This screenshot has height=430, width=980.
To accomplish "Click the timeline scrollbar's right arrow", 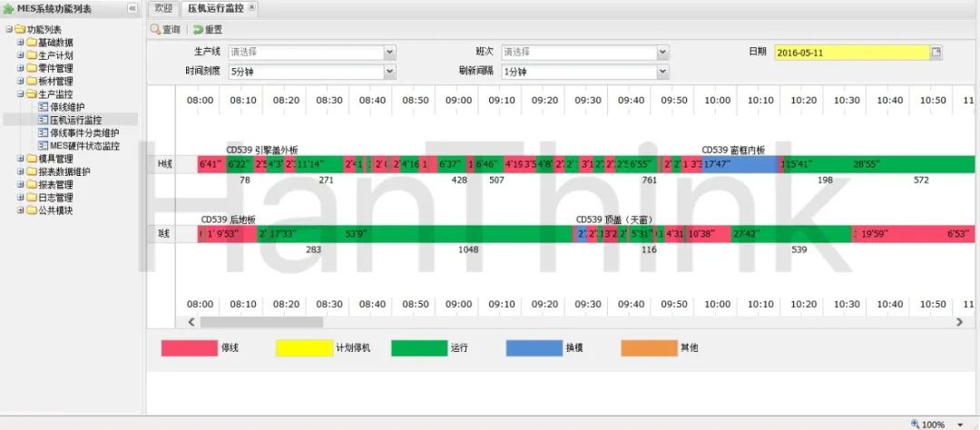I will tap(959, 322).
